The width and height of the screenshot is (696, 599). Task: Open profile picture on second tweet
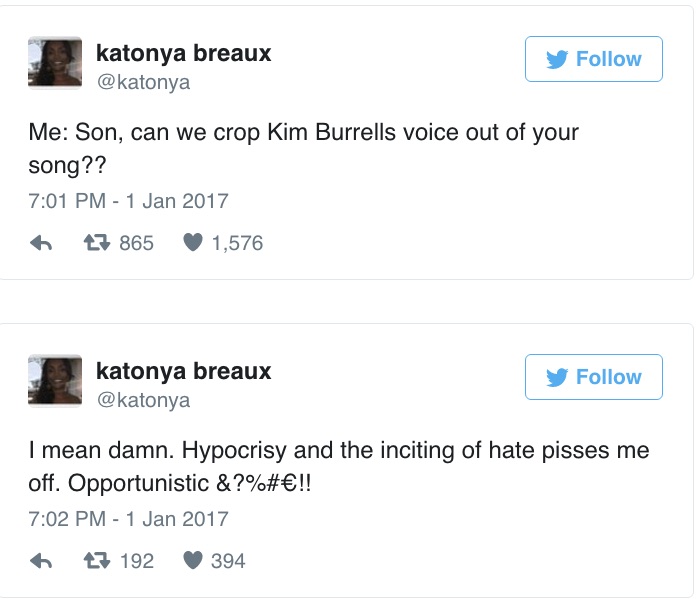click(x=55, y=381)
